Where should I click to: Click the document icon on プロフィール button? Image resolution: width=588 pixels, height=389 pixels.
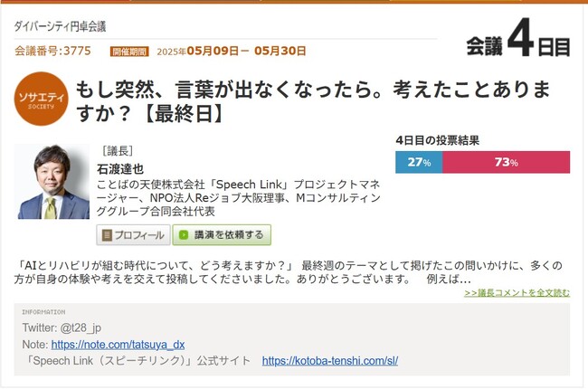point(107,235)
